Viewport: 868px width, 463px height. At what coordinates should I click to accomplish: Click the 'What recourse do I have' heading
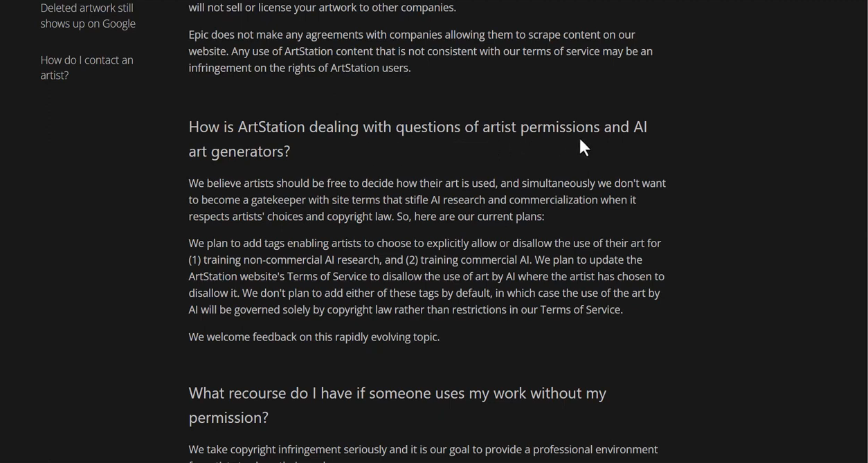click(397, 394)
